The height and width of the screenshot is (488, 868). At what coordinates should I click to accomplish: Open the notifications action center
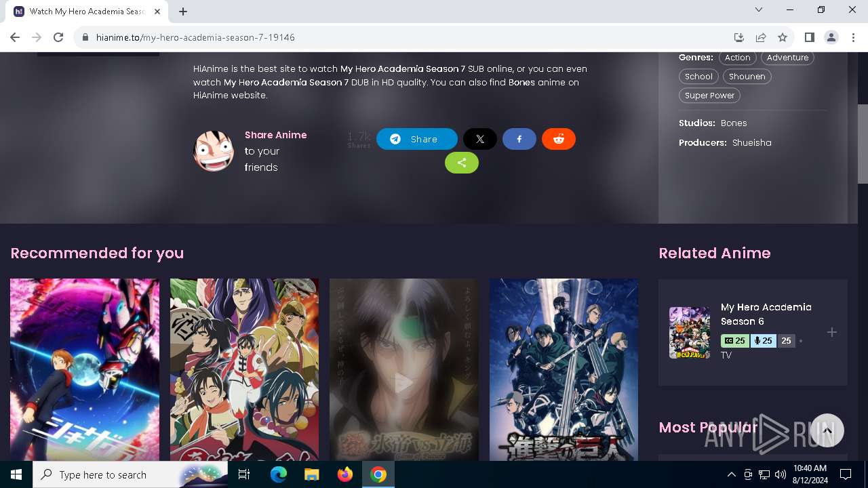click(x=846, y=474)
